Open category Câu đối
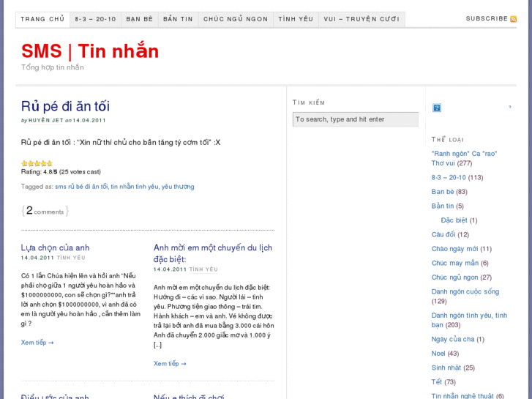This screenshot has height=399, width=532. [443, 234]
